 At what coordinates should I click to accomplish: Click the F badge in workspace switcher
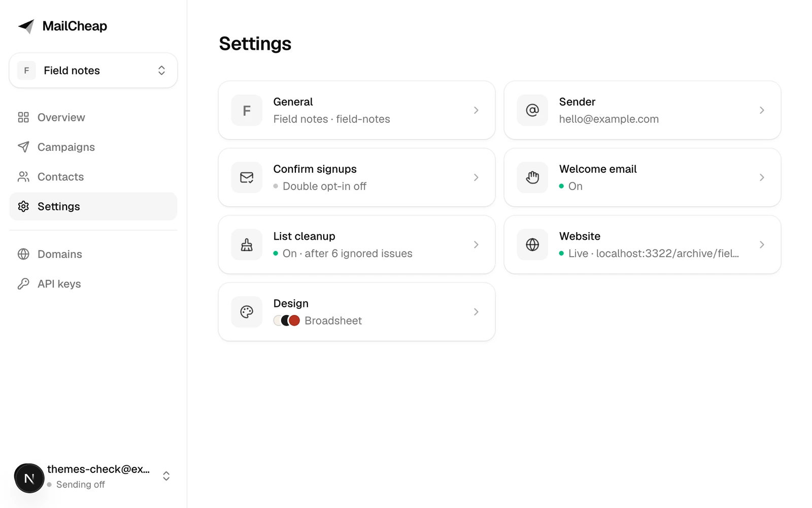pyautogui.click(x=26, y=71)
